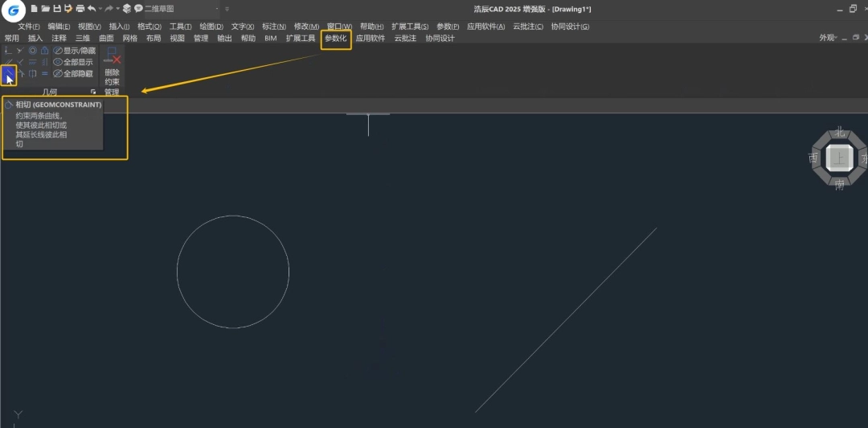Click the 上 face of the view cube

click(839, 158)
